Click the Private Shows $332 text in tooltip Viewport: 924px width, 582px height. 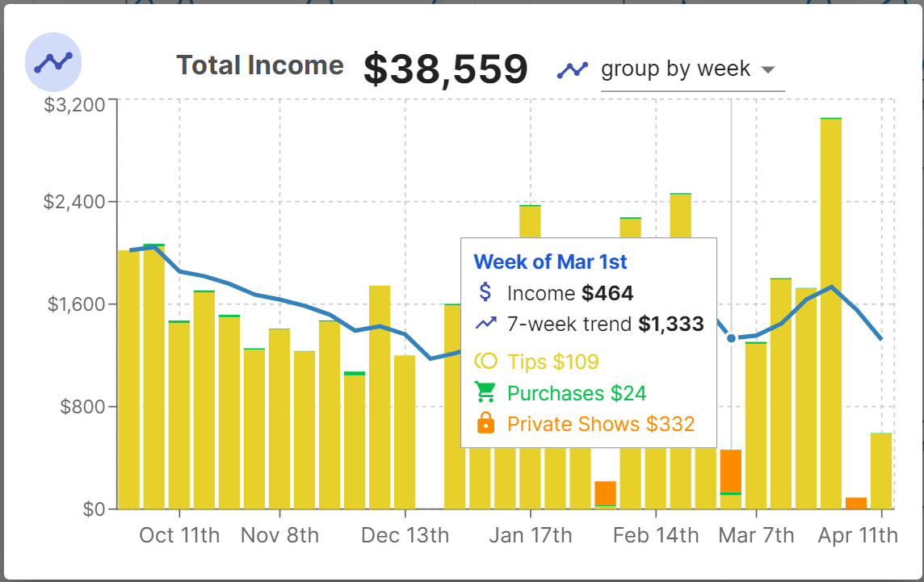pos(600,424)
